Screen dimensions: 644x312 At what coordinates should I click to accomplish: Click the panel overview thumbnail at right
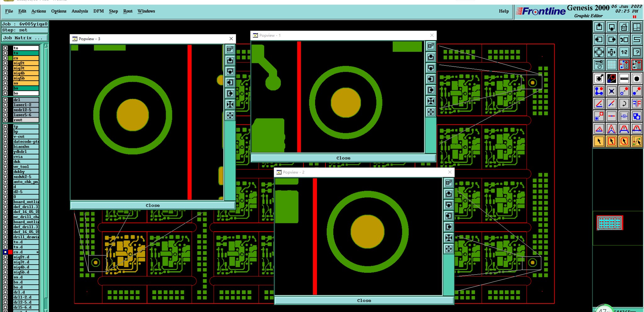click(610, 223)
